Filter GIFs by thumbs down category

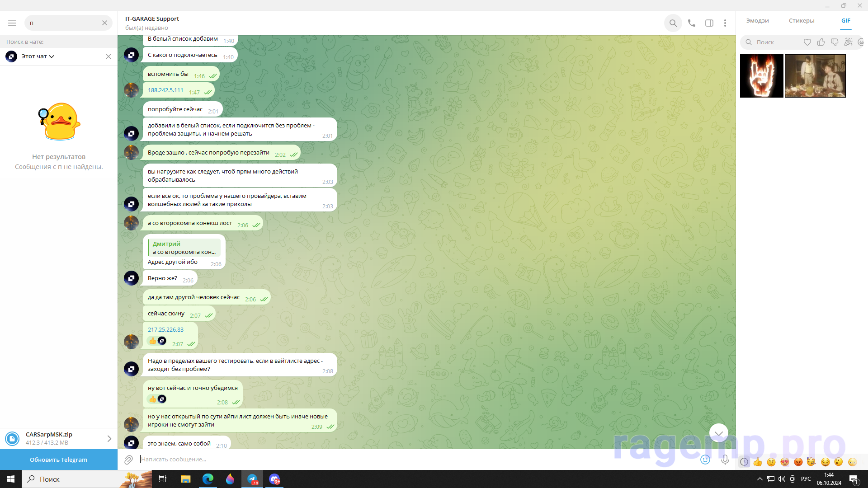(835, 42)
